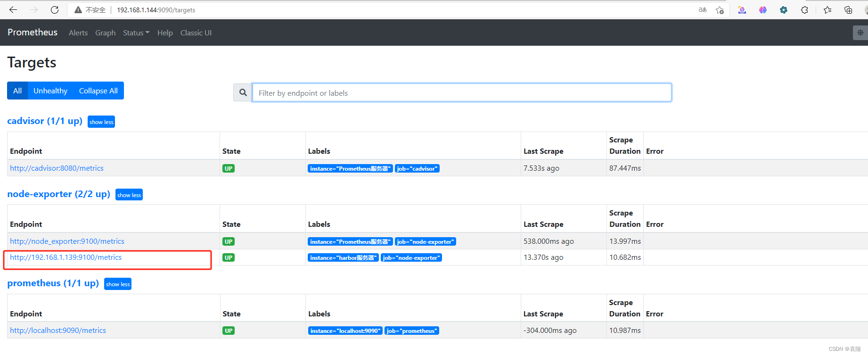Open the Graph page
The height and width of the screenshot is (356, 868).
(106, 33)
